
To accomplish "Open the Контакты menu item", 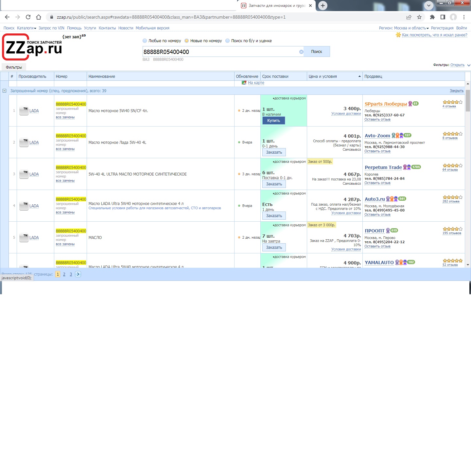I will tap(107, 28).
